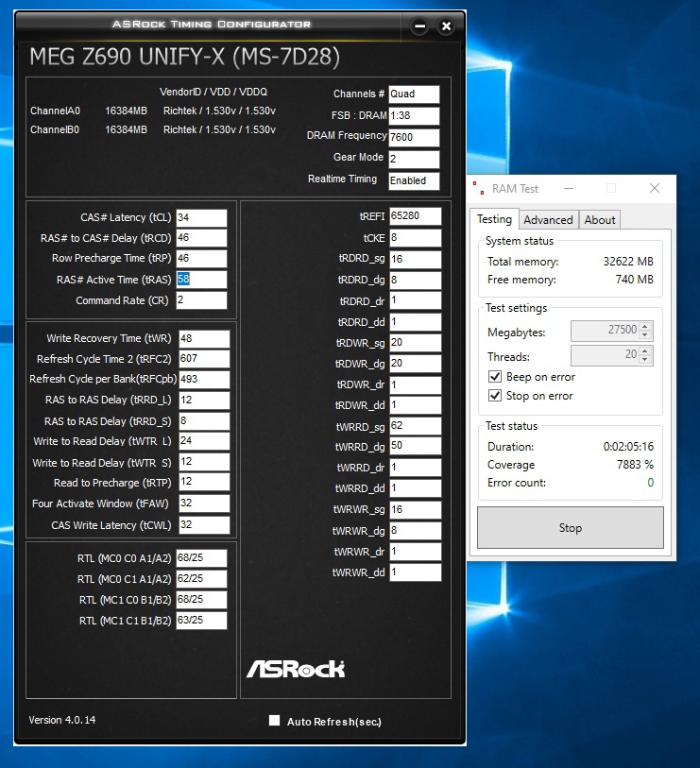Screen dimensions: 700x768
Task: Click the tWRWR_dg value field
Action: 416,531
